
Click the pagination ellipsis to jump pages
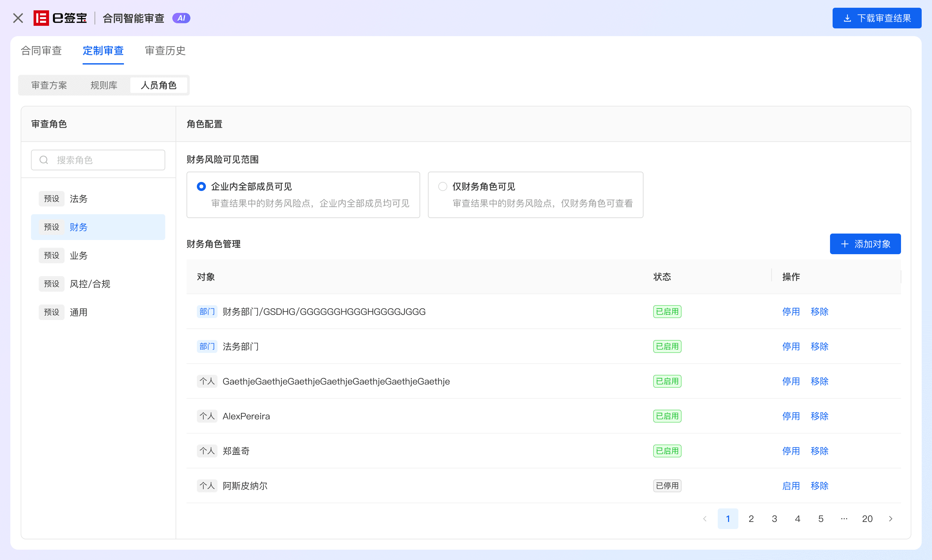point(844,519)
